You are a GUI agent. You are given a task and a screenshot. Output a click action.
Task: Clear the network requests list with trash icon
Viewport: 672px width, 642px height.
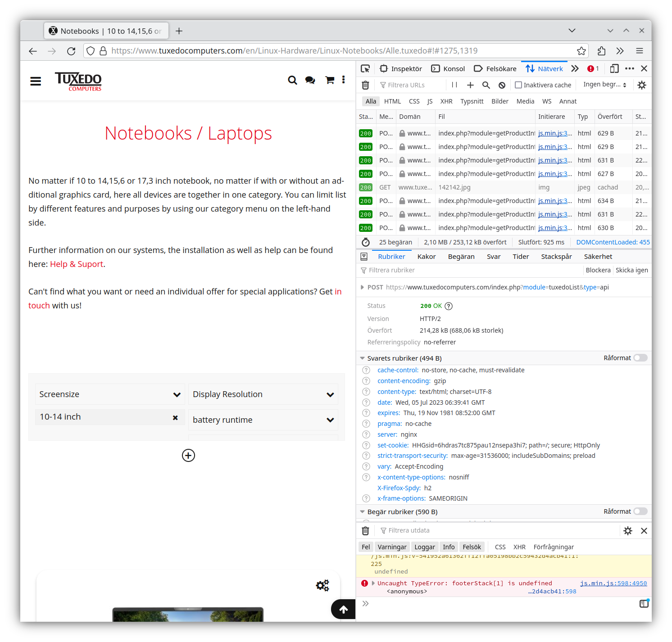pyautogui.click(x=365, y=85)
